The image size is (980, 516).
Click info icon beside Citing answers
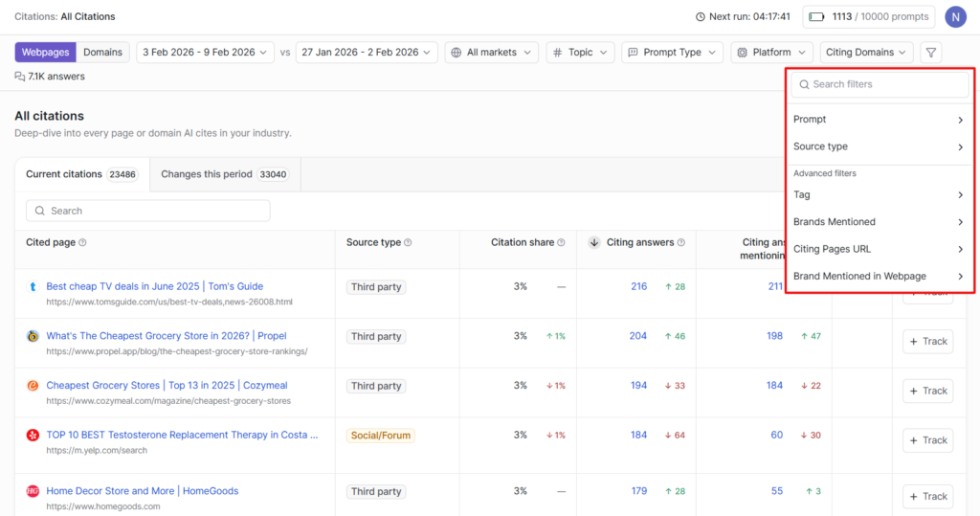point(681,242)
